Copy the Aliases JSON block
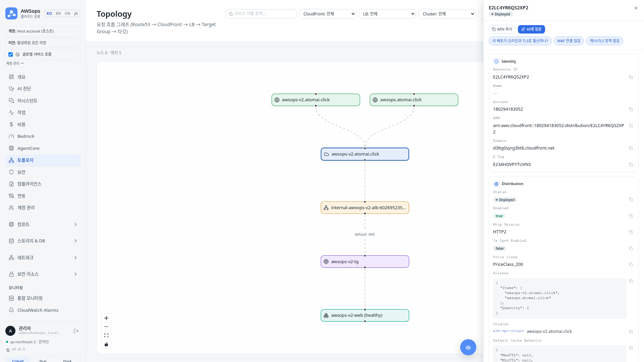The image size is (644, 362). 631,281
